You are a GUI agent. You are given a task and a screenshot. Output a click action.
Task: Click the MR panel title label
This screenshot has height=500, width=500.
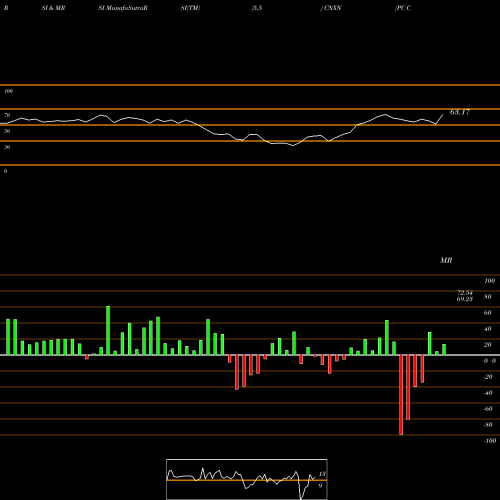click(446, 260)
